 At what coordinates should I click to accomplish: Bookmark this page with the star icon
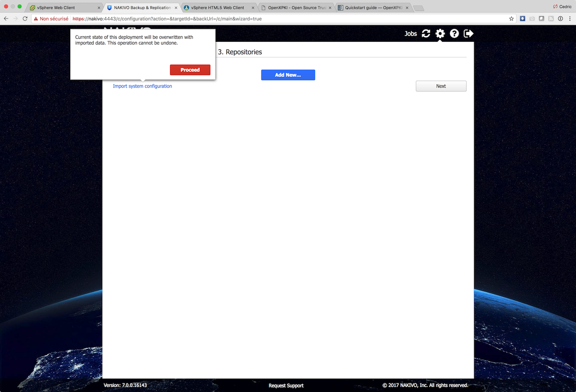coord(511,19)
